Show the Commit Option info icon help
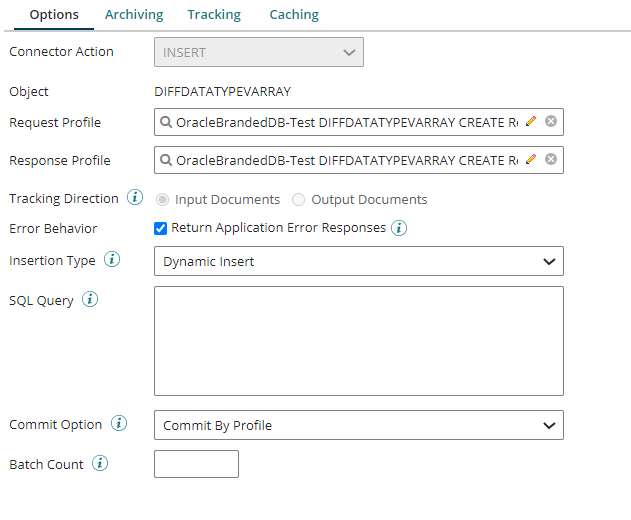631x520 pixels. click(x=119, y=424)
